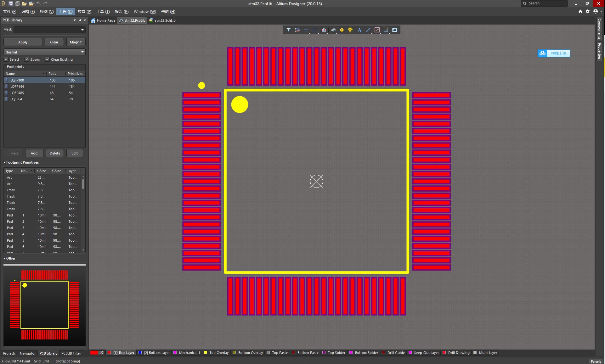Save the active document
The height and width of the screenshot is (364, 605).
point(10,3)
